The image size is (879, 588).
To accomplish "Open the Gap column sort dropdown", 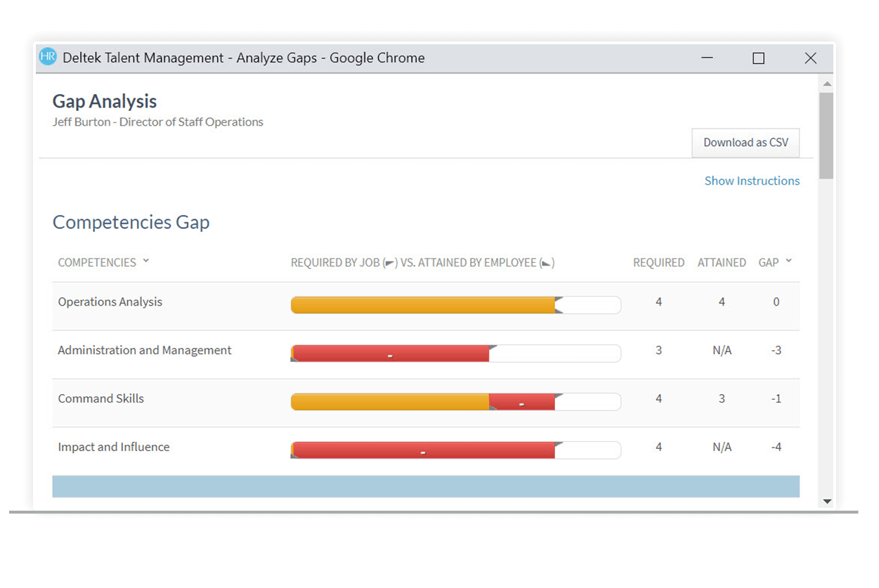I will 788,261.
